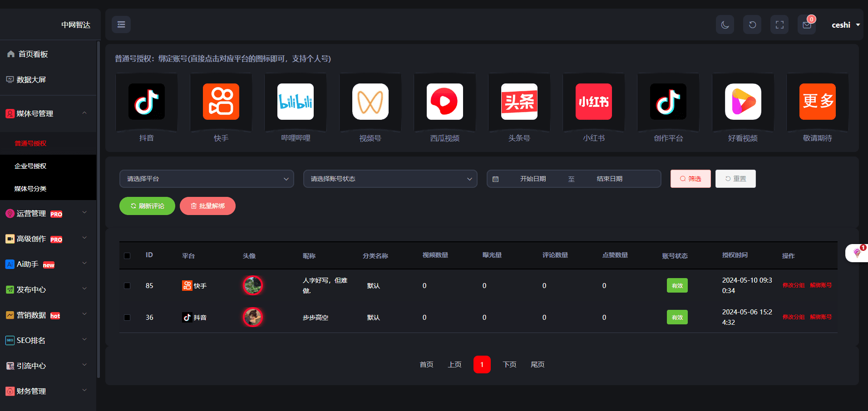Open 企业号授权 in the sidebar
The width and height of the screenshot is (868, 411).
click(30, 166)
